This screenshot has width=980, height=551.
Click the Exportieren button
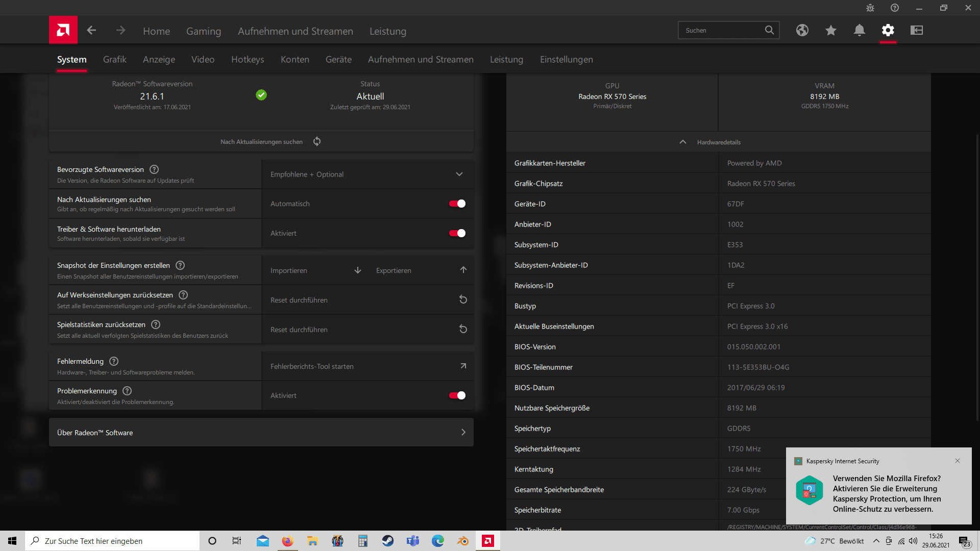[421, 270]
